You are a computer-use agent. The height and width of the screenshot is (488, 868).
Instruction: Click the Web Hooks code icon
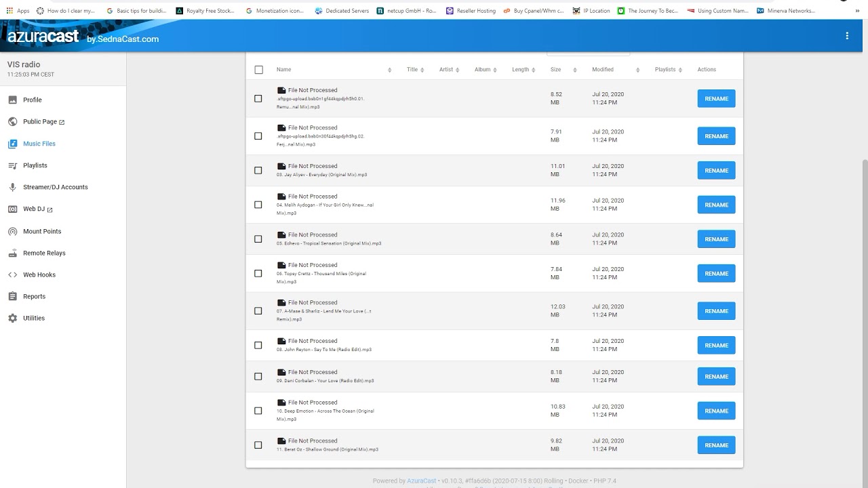point(12,274)
